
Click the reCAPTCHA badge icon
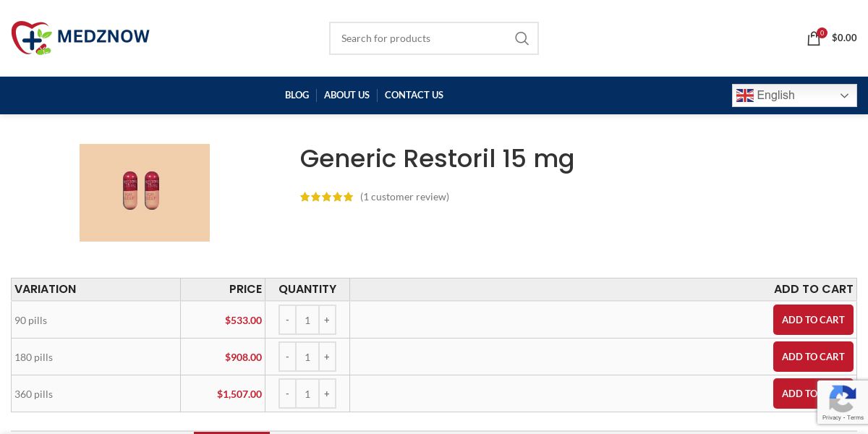click(843, 399)
